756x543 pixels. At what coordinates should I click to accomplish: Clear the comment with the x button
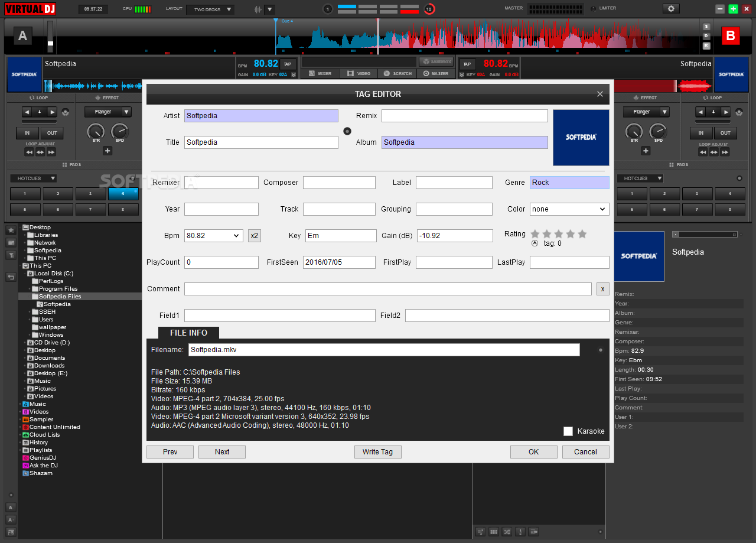[602, 289]
